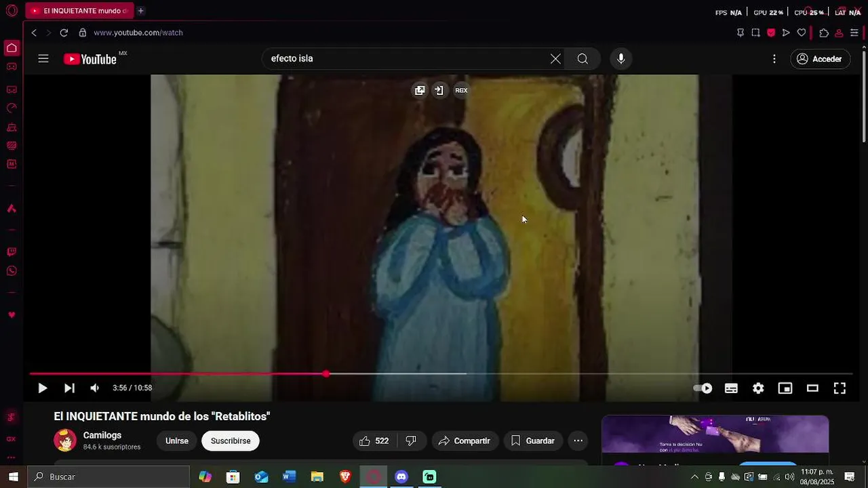Take a snapshot with the capture icon
868x488 pixels.
point(755,33)
